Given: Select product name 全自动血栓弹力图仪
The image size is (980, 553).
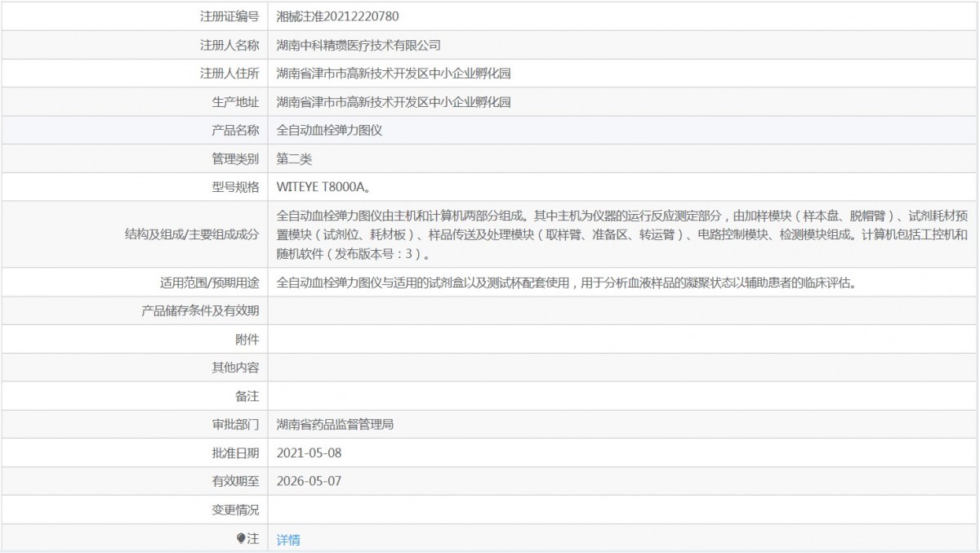Looking at the screenshot, I should pyautogui.click(x=330, y=130).
